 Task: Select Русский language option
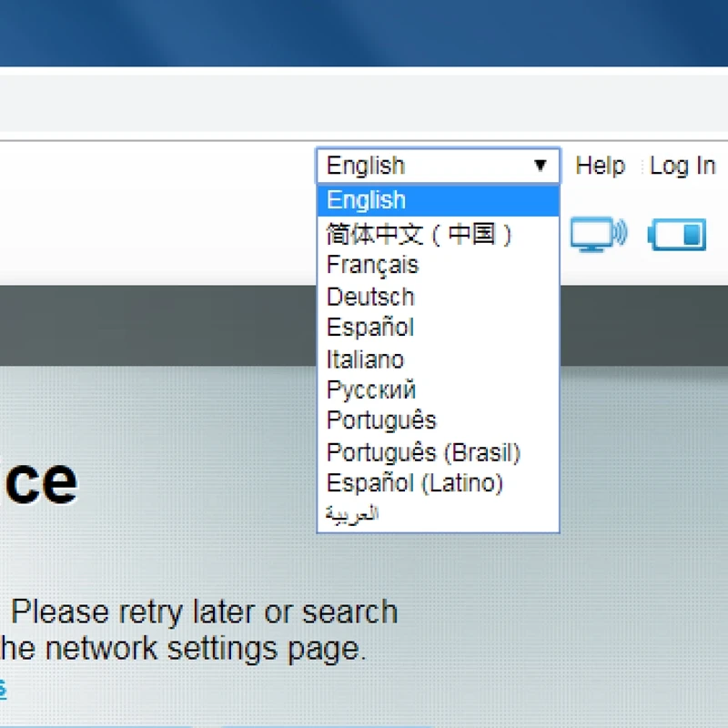pyautogui.click(x=439, y=389)
